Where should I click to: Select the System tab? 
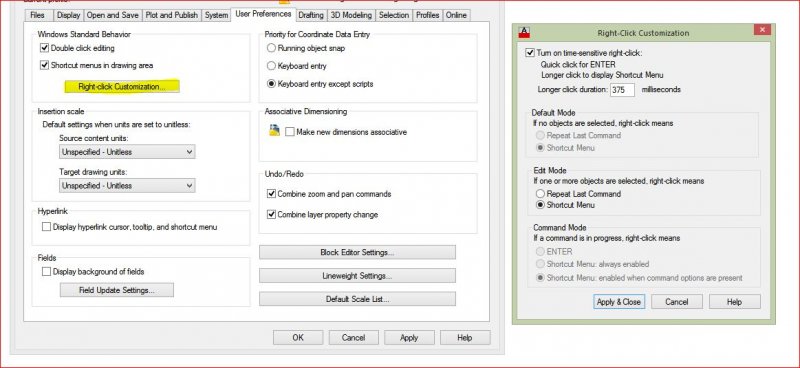click(x=216, y=15)
